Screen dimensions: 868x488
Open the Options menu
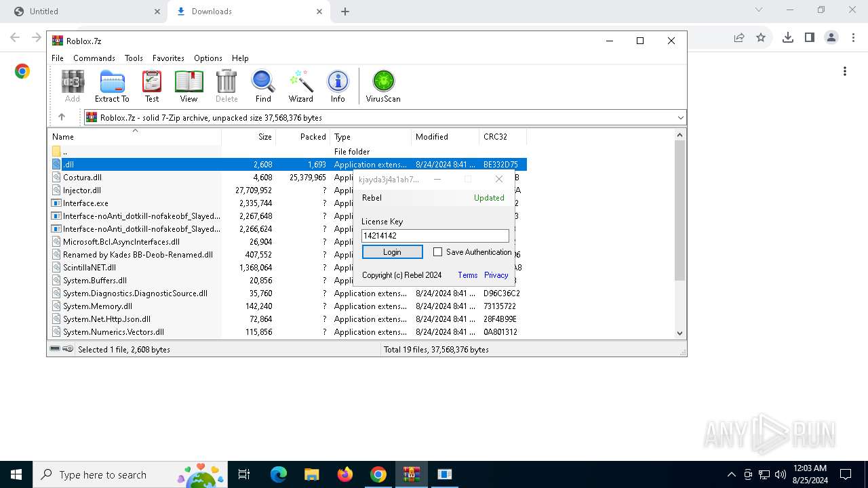pyautogui.click(x=208, y=58)
